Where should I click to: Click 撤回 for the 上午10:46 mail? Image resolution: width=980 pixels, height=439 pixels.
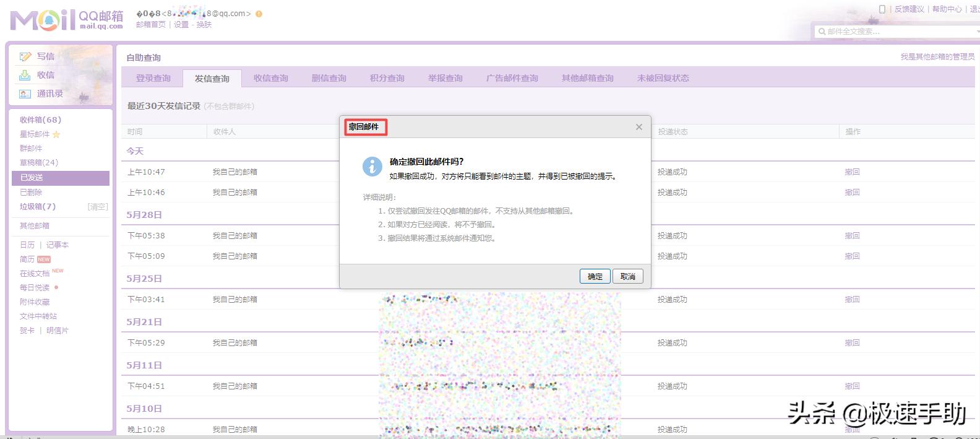pos(853,193)
